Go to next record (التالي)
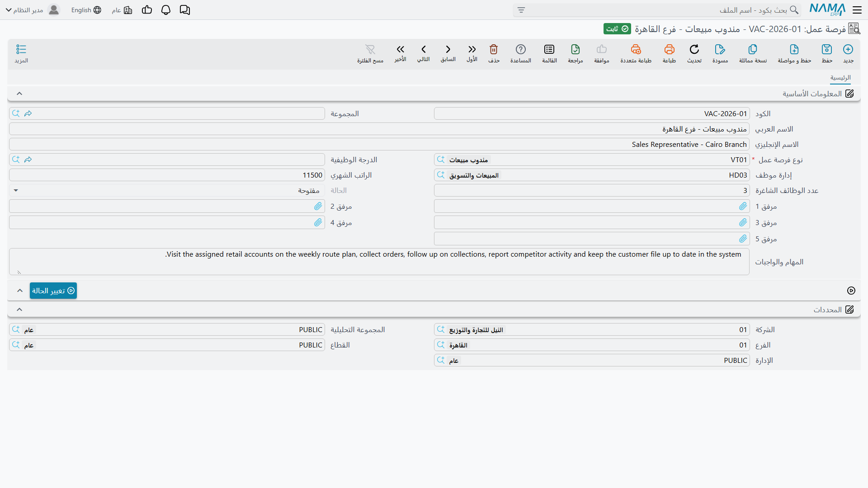This screenshot has height=488, width=868. coord(424,53)
